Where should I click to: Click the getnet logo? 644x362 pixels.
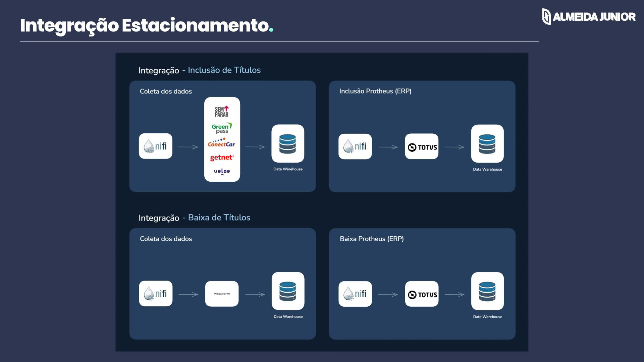point(222,158)
